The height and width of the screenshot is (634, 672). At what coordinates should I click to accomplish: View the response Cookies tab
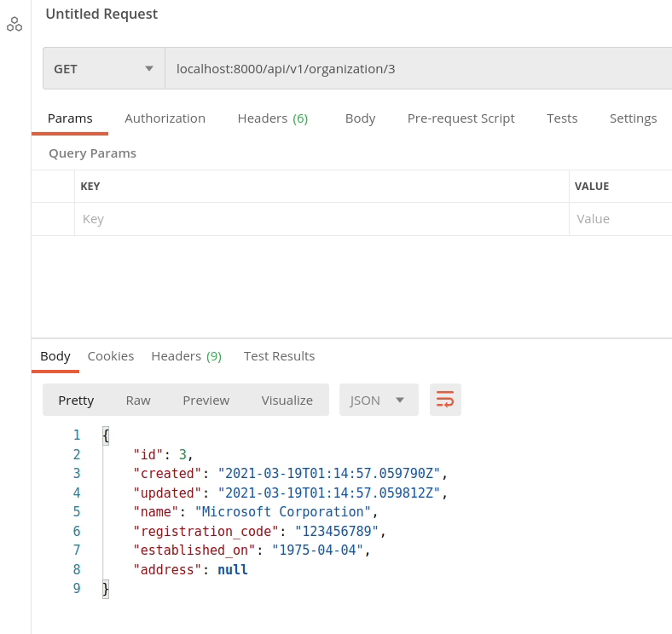[111, 356]
